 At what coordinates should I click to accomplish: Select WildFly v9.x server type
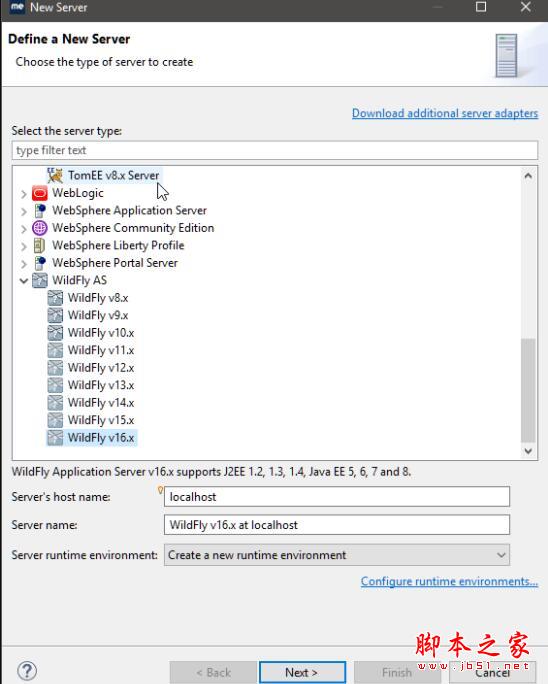(x=98, y=315)
